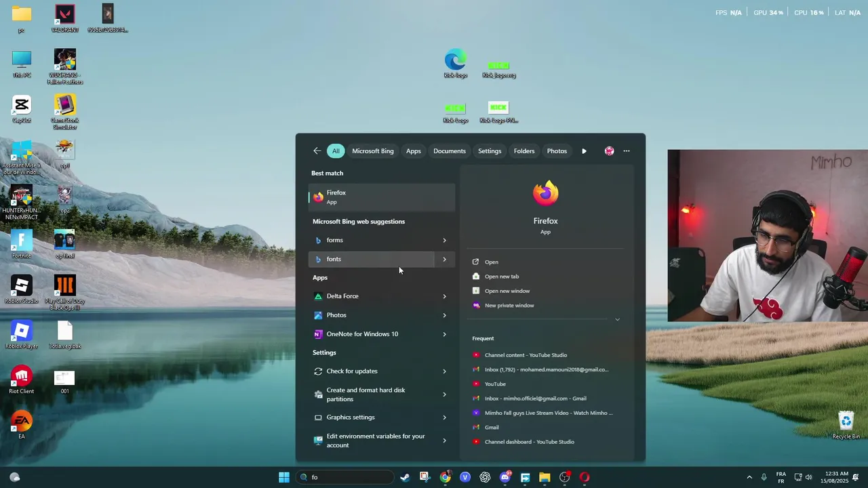Image resolution: width=868 pixels, height=488 pixels.
Task: Click the Windows Start button
Action: 284,477
